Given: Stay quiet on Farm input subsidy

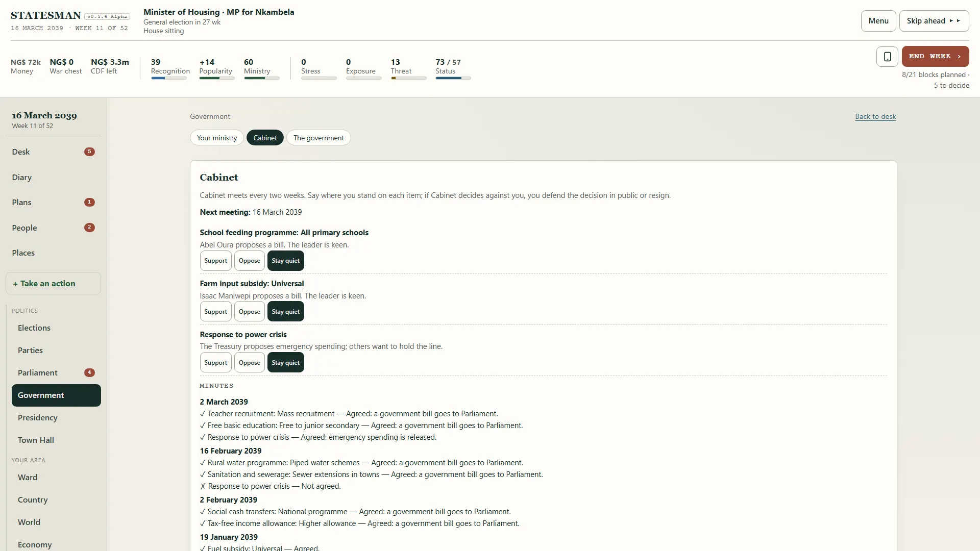Looking at the screenshot, I should click(286, 312).
